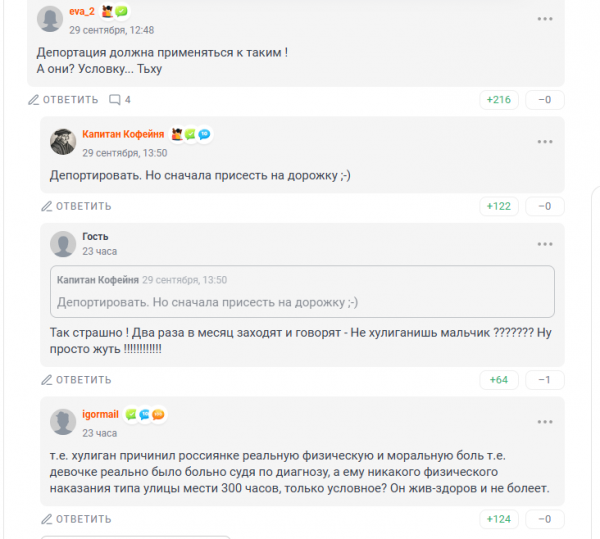Click badge icons next to eva_2
The height and width of the screenshot is (539, 600).
[114, 12]
